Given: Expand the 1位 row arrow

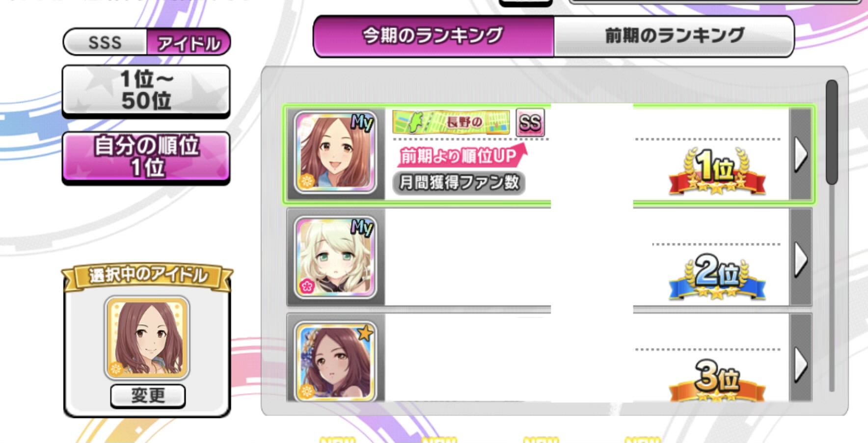Looking at the screenshot, I should [x=801, y=154].
